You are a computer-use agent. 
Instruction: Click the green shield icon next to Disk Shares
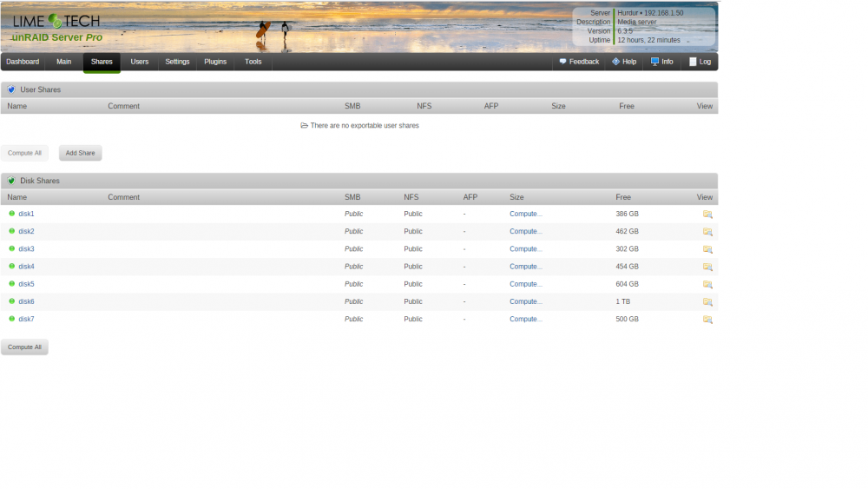point(11,181)
